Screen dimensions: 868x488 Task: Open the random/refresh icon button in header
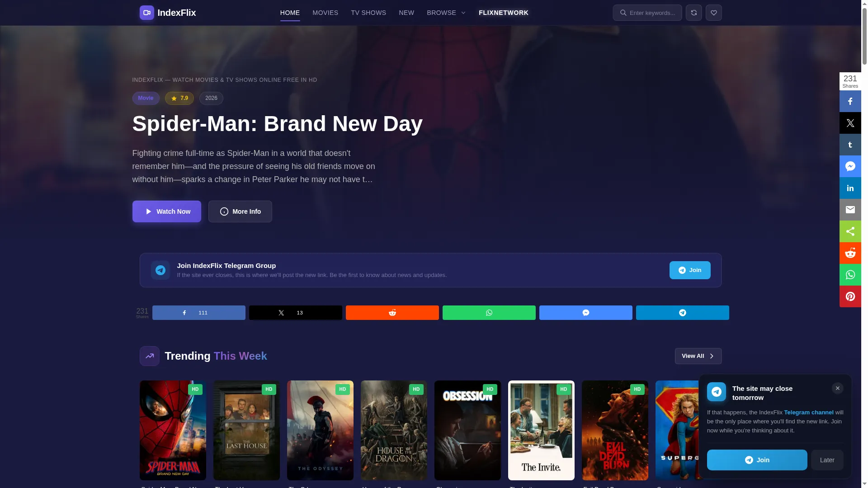click(693, 13)
